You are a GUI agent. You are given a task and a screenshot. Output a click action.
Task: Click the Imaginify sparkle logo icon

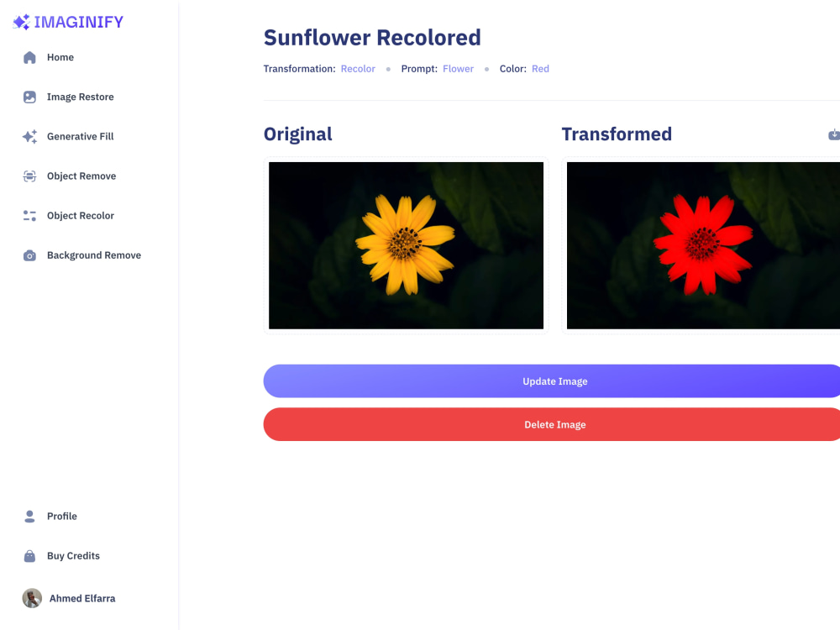(22, 22)
